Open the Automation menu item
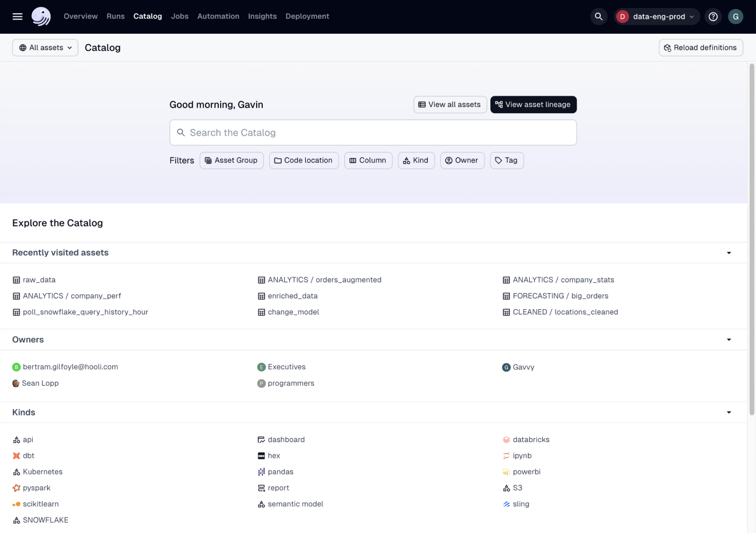Image resolution: width=756 pixels, height=533 pixels. (218, 16)
